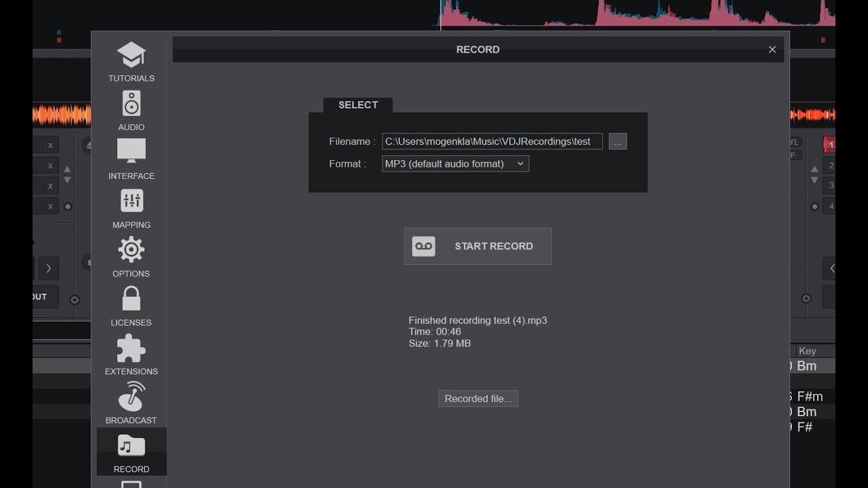
Task: Go to the Extensions puzzle-piece section
Action: (132, 354)
